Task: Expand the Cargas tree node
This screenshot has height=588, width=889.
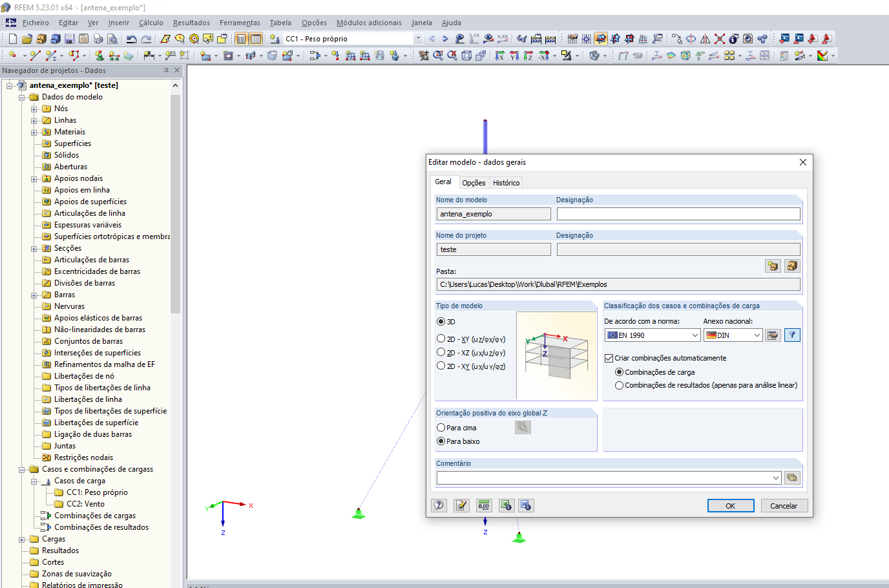Action: (22, 540)
